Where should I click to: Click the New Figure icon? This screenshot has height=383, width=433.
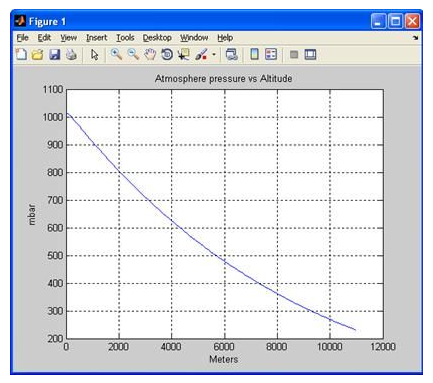point(21,54)
